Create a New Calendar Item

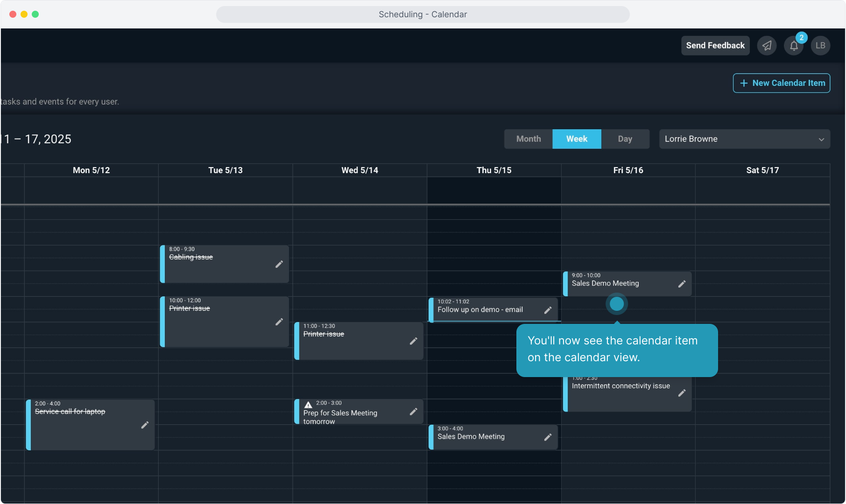[781, 83]
